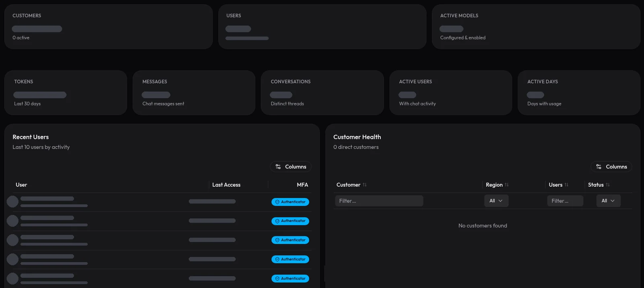Sort Customer Health table by Customer column
Viewport: 644px width, 288px height.
click(352, 185)
